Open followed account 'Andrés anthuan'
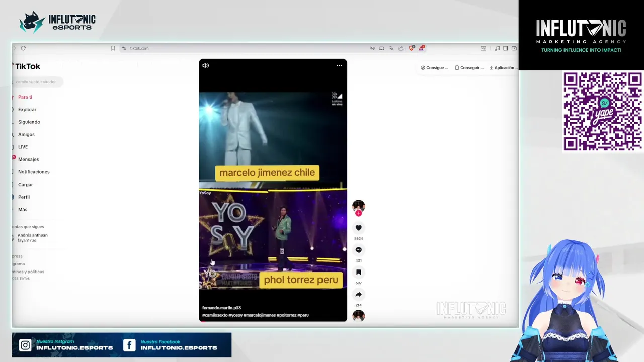Viewport: 644px width, 362px height. tap(32, 237)
